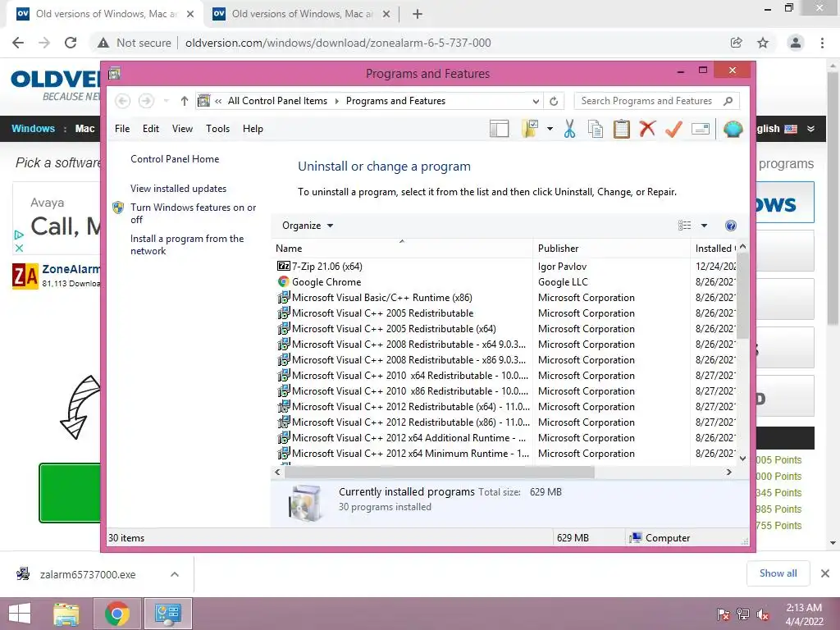Click the search magnifier icon

(728, 101)
